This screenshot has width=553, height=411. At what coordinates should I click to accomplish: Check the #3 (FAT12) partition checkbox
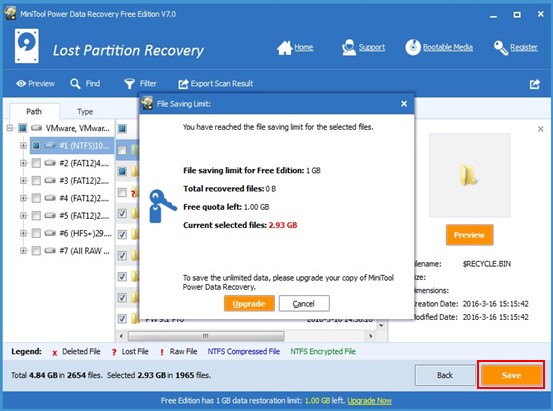tap(36, 181)
